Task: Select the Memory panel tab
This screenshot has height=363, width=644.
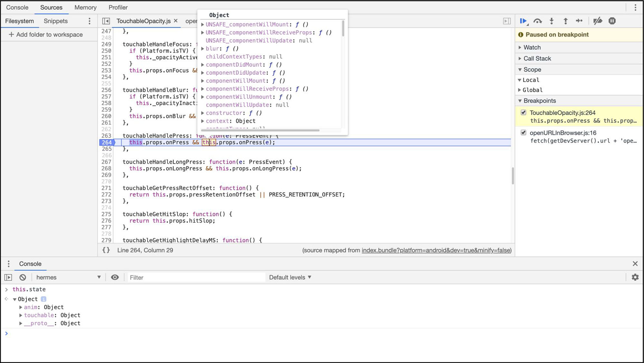Action: click(86, 7)
